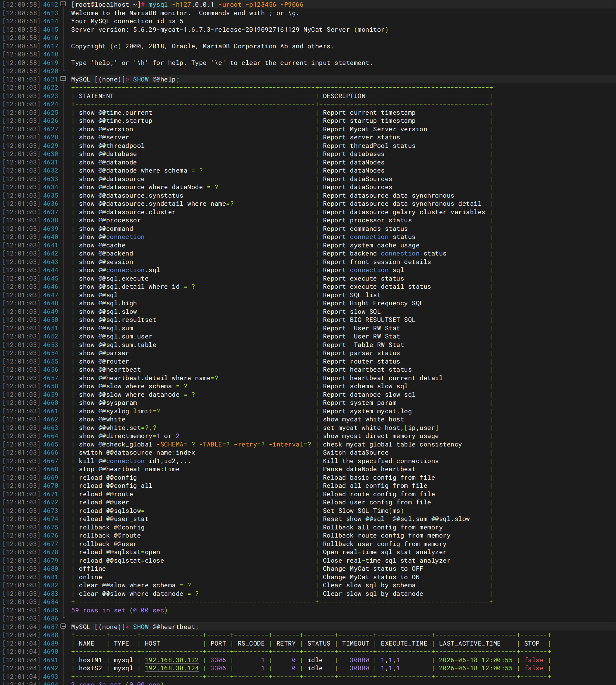Click the 'SHOW @@heartbeat;' command text
Viewport: 616px width, 685px height.
click(166, 627)
